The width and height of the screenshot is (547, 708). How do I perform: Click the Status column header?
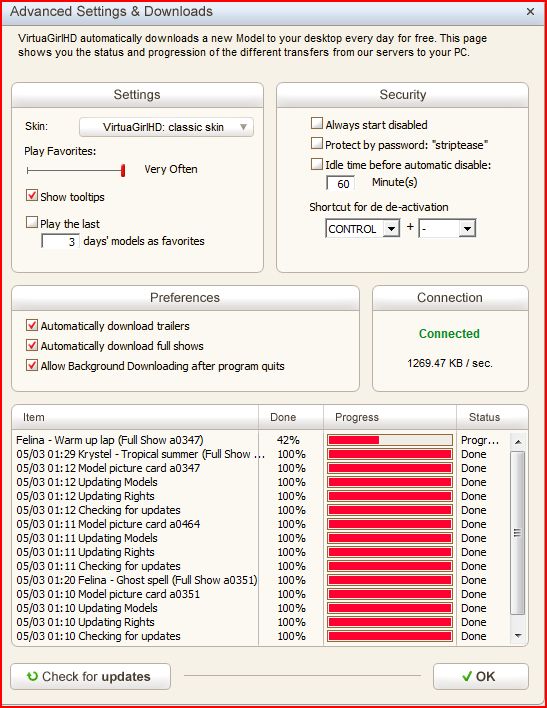tap(492, 417)
